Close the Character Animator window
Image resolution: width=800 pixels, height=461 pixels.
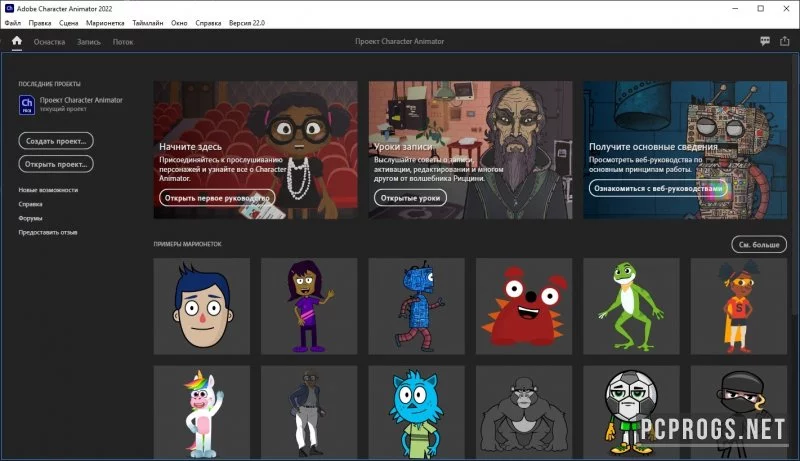(786, 9)
